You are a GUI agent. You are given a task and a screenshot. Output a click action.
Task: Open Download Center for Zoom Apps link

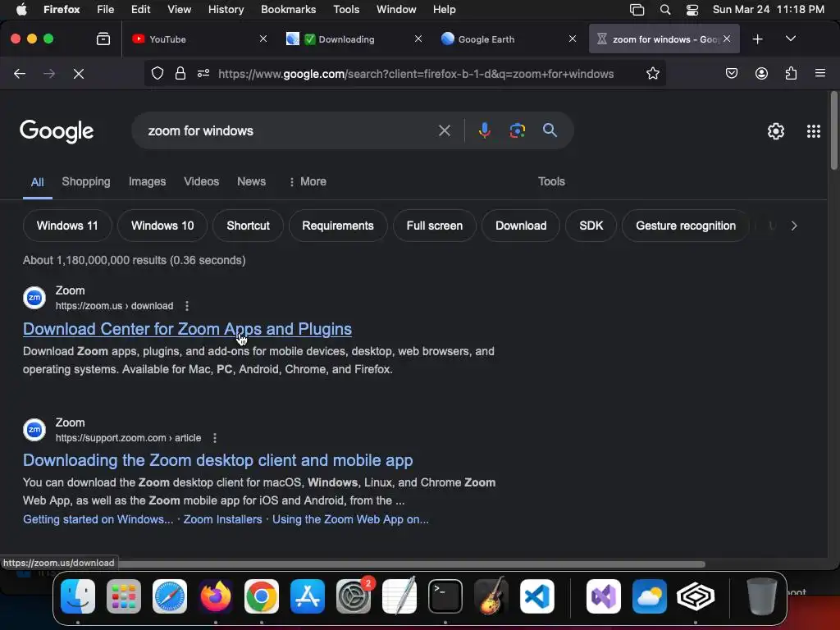click(188, 329)
